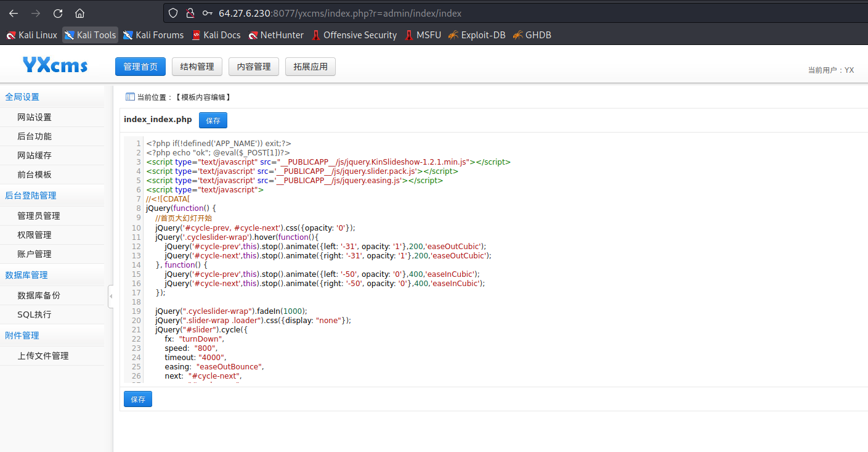Image resolution: width=868 pixels, height=452 pixels.
Task: Click line 3 KinSlideshow script tag
Action: coord(328,162)
